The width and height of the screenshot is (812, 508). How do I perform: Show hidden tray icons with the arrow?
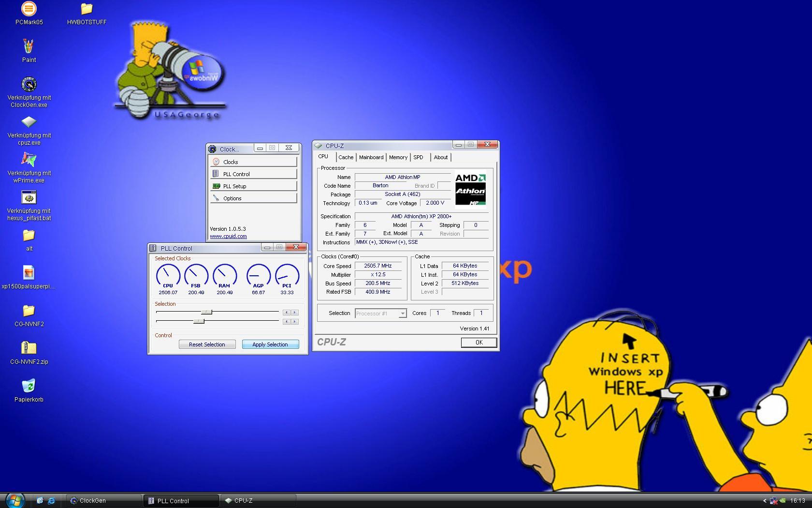coord(765,501)
